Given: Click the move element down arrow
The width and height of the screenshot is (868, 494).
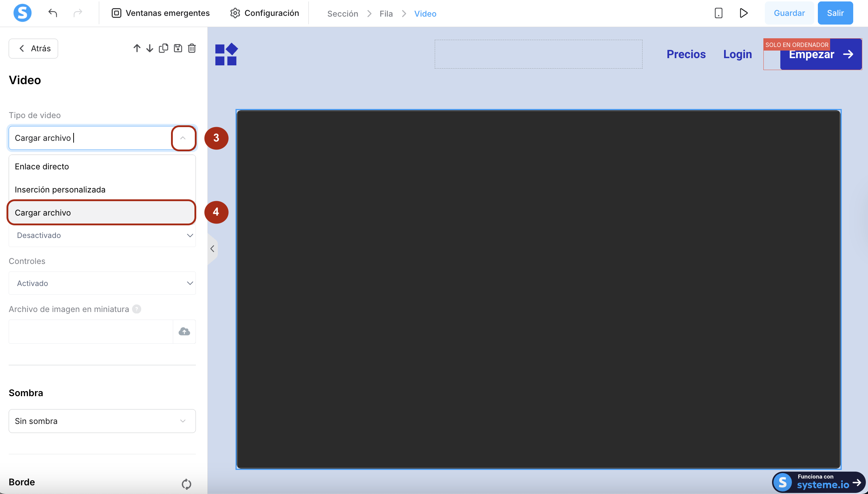Looking at the screenshot, I should (150, 48).
